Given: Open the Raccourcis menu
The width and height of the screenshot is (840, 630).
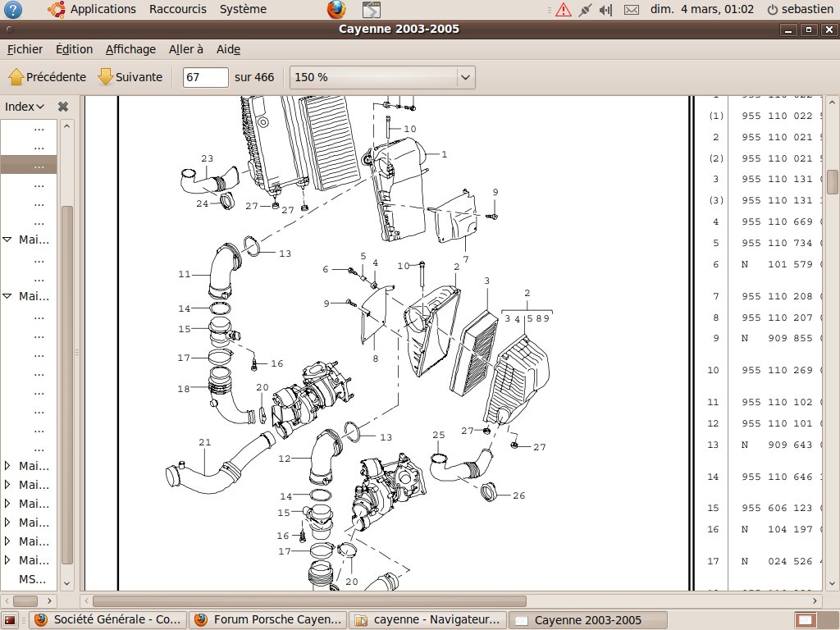Looking at the screenshot, I should 178,9.
